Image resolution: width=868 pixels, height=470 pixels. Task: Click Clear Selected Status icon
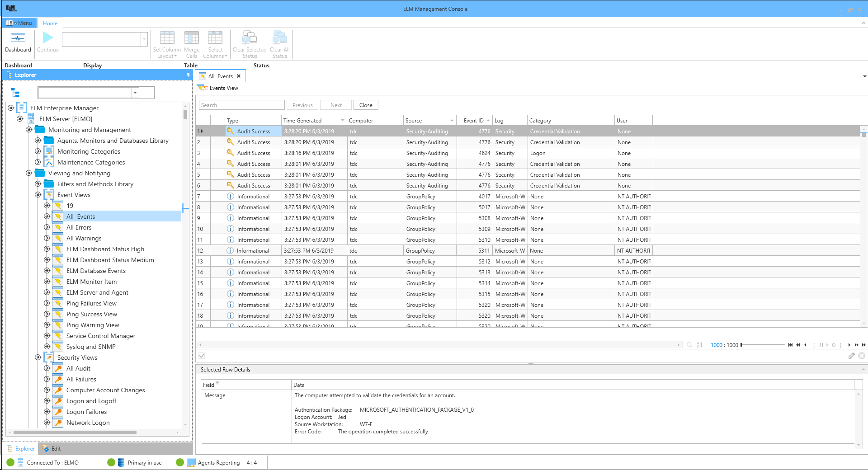pos(250,38)
